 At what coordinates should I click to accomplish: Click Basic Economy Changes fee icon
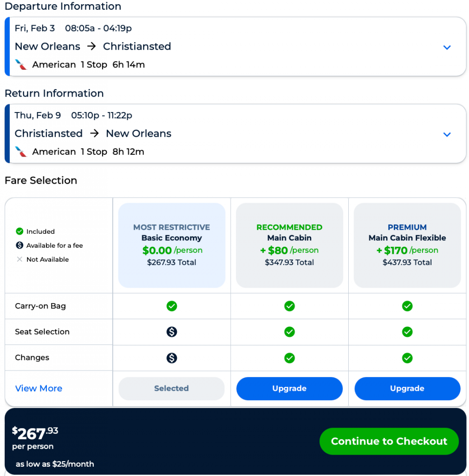172,358
